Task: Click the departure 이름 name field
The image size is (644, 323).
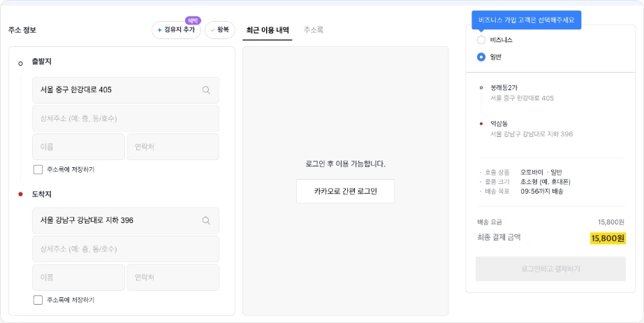Action: pos(78,147)
